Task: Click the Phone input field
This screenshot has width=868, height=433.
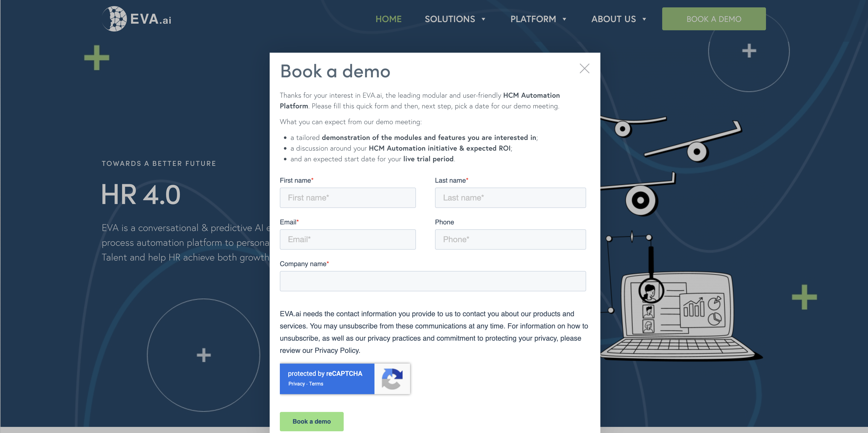Action: (509, 239)
